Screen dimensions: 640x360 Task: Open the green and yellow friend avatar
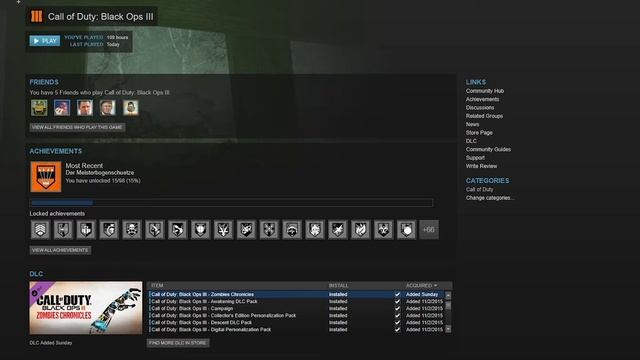click(x=39, y=108)
